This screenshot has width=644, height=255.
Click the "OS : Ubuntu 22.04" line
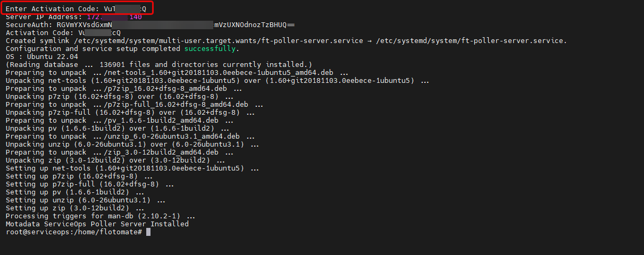[x=42, y=57]
